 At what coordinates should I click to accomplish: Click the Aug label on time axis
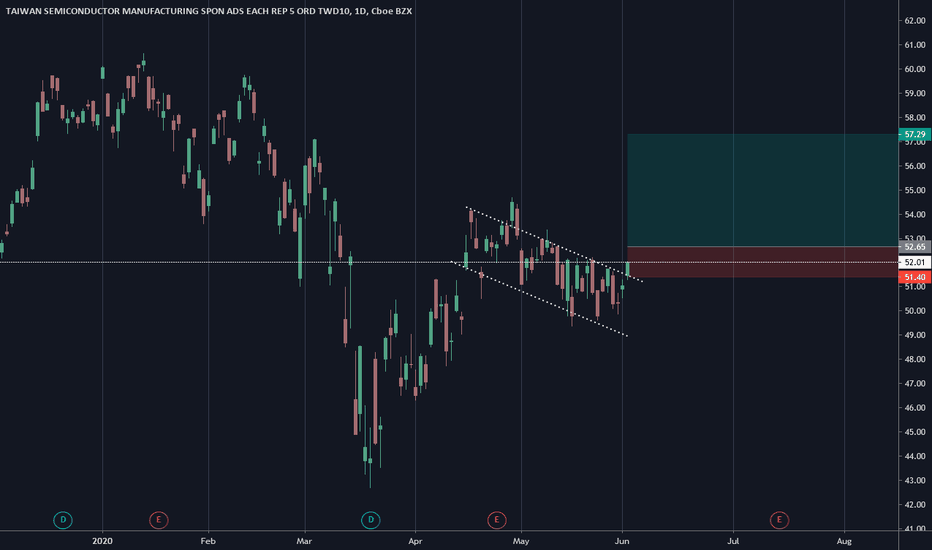[844, 541]
